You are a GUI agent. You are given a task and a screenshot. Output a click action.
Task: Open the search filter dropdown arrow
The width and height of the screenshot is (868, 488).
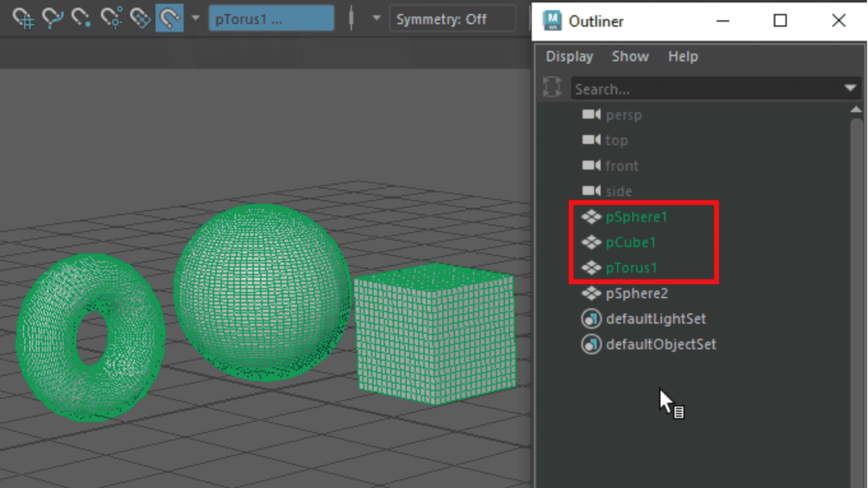850,89
